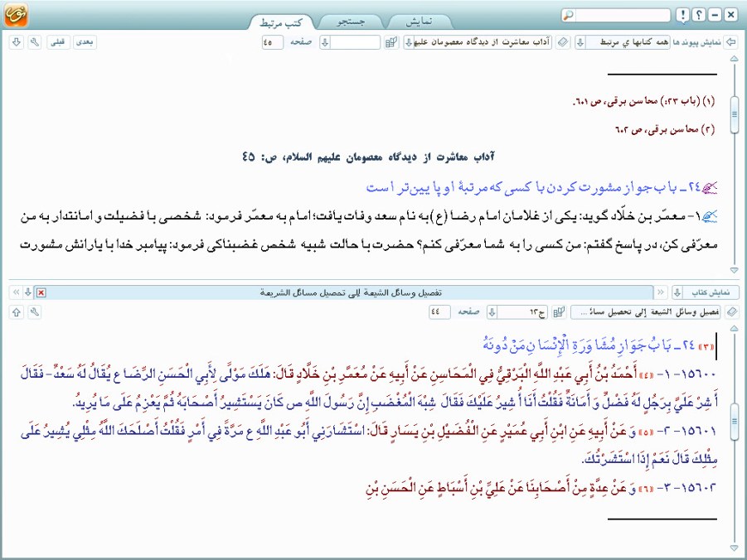The width and height of the screenshot is (747, 560).
Task: Switch to the کتب مرتبط tab
Action: point(281,22)
